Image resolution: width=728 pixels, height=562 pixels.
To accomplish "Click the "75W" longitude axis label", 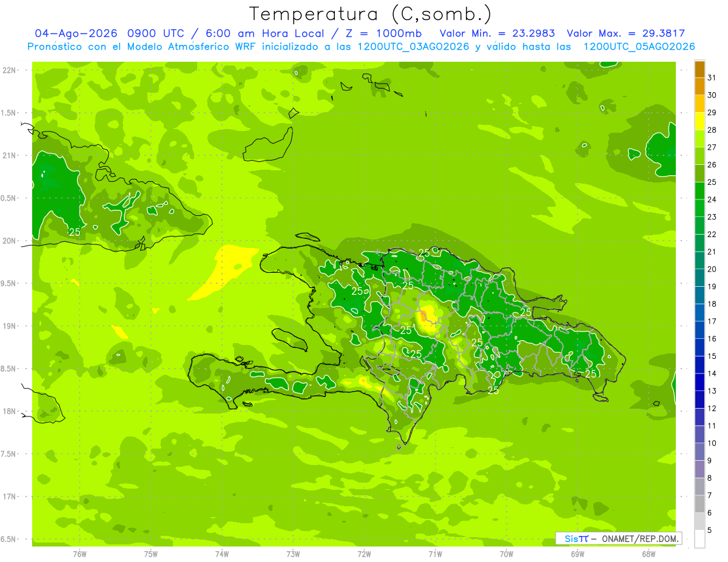I will coord(151,554).
